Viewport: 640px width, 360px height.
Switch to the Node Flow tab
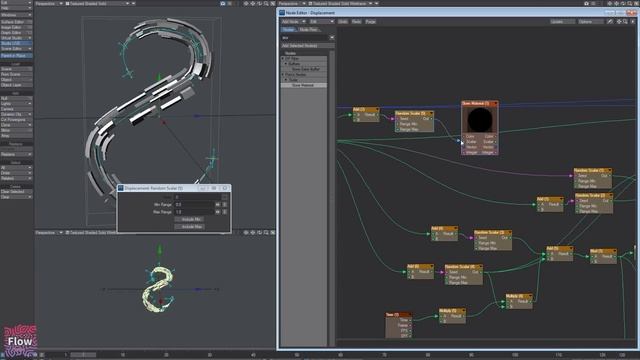(309, 29)
